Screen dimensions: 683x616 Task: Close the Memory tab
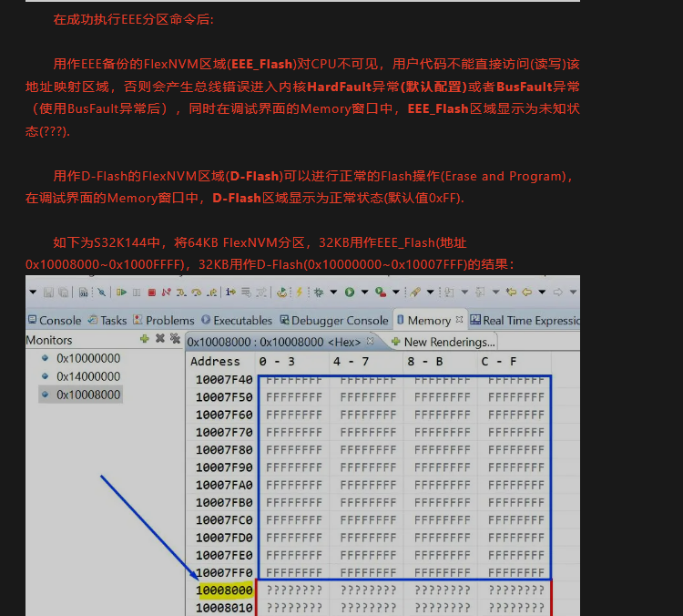[459, 320]
